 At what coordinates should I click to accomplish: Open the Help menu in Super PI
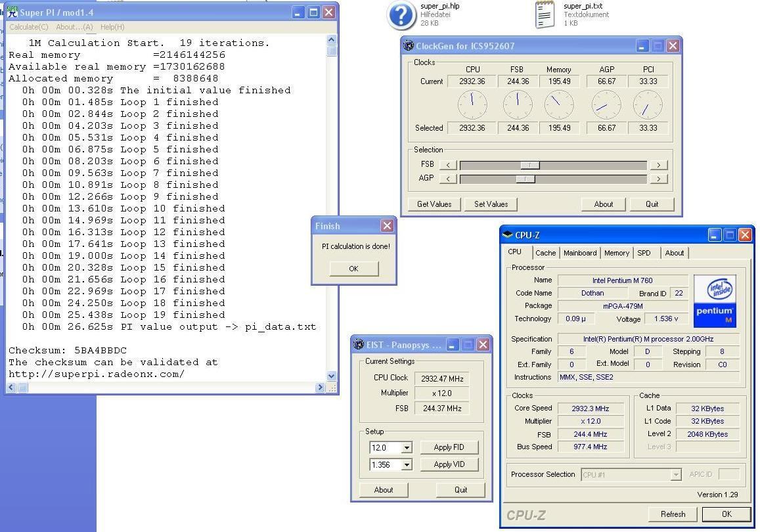[x=112, y=27]
